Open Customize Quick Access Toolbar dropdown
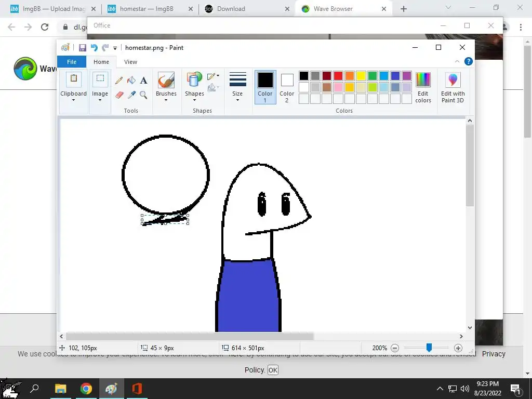The height and width of the screenshot is (399, 532). [115, 48]
